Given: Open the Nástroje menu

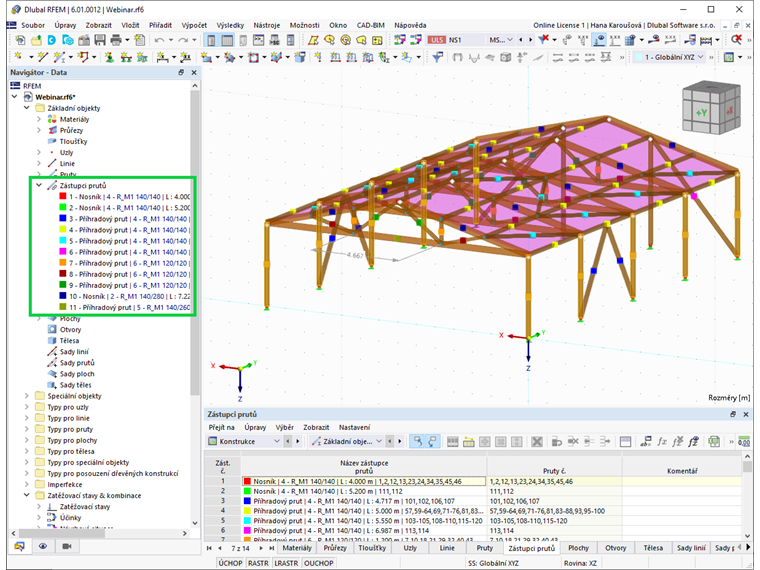Looking at the screenshot, I should pos(267,25).
